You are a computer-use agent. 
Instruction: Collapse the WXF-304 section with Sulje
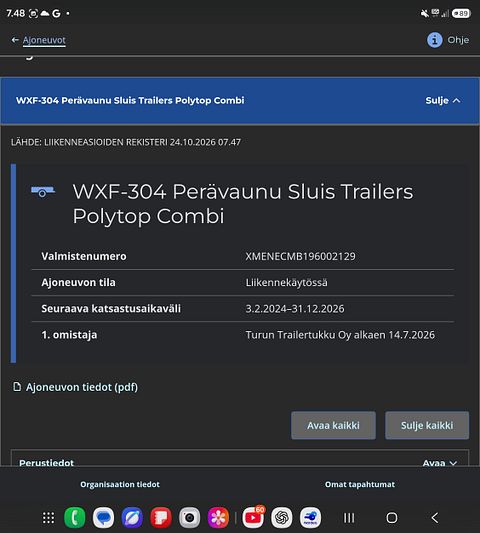[x=443, y=101]
